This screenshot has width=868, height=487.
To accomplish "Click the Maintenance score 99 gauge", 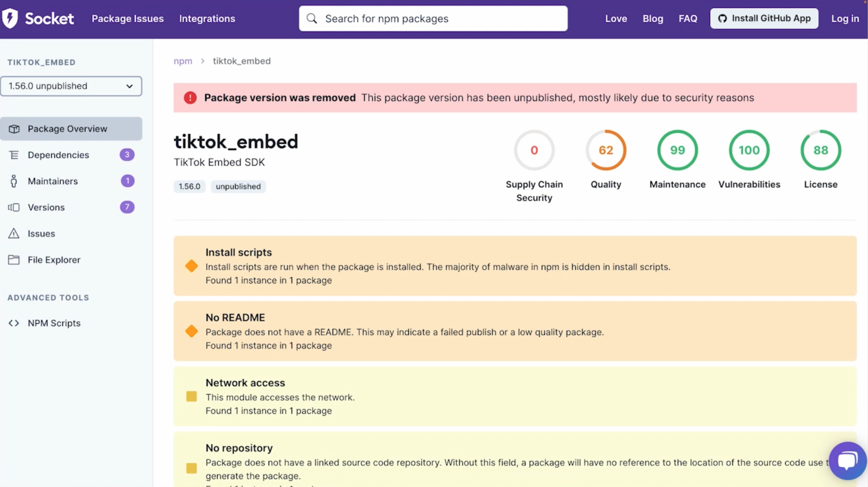I will coord(678,150).
